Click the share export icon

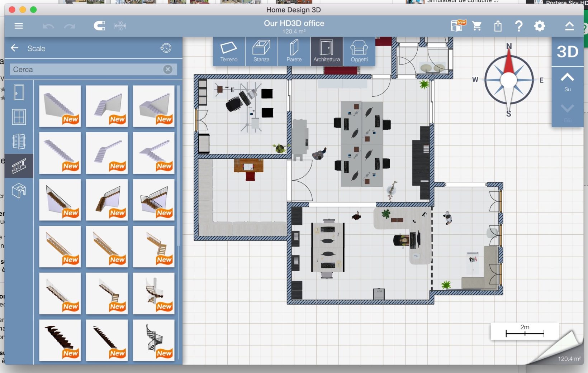point(498,26)
